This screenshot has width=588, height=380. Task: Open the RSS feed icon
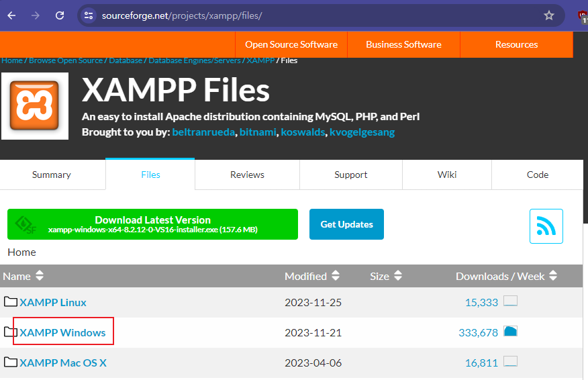click(546, 226)
